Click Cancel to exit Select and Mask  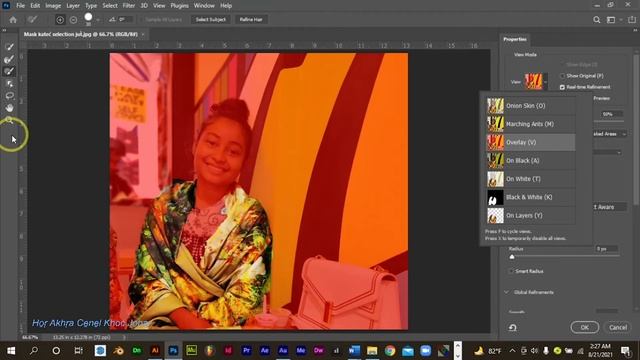pos(618,327)
